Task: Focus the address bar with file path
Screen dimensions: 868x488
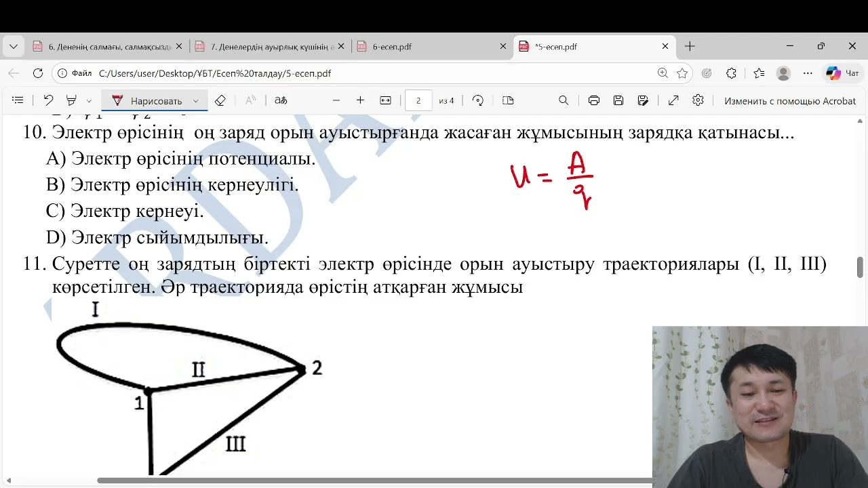Action: click(373, 73)
